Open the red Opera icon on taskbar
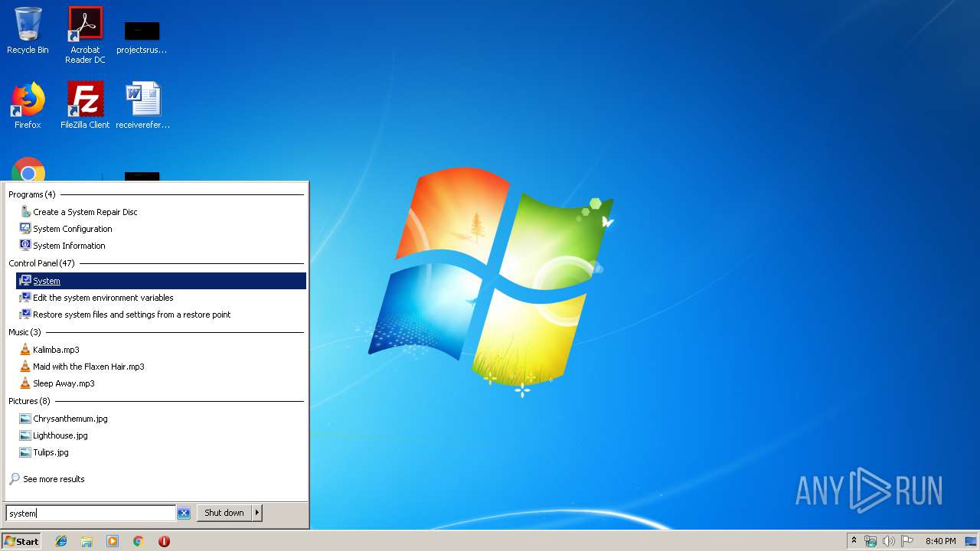 click(x=164, y=541)
